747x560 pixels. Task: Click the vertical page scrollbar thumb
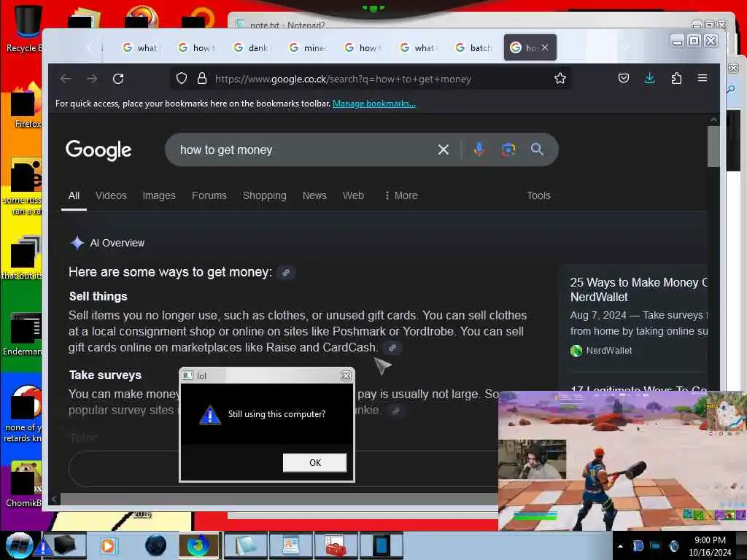[713, 147]
